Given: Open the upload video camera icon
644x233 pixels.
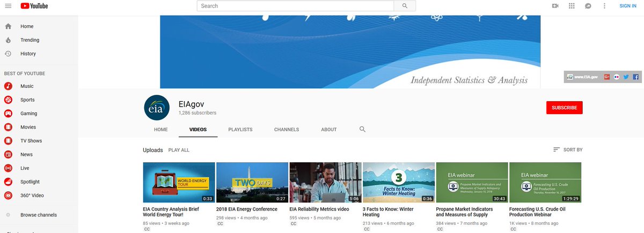Looking at the screenshot, I should click(555, 6).
